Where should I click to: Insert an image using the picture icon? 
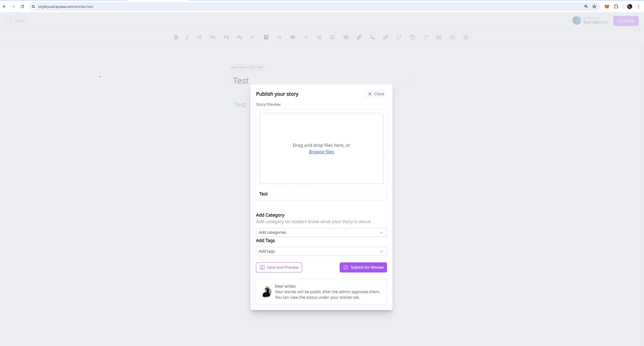439,37
